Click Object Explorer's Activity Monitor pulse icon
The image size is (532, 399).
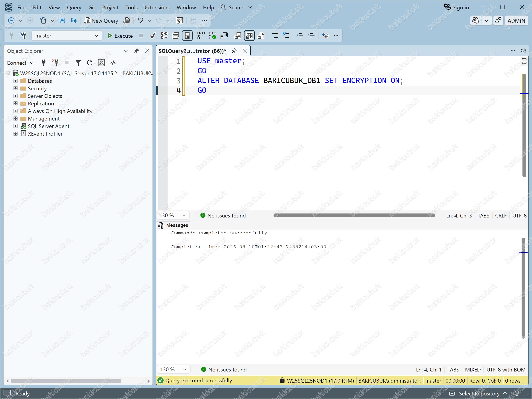pyautogui.click(x=113, y=63)
